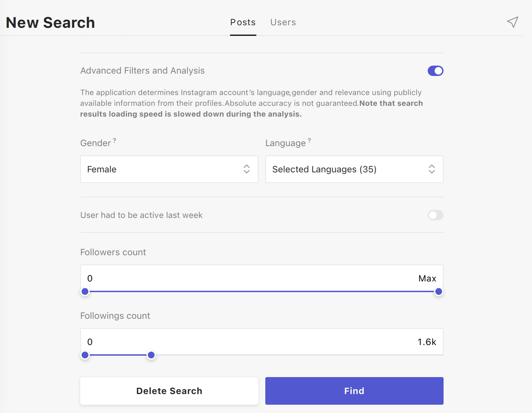Viewport: 532px width, 413px height.
Task: Click the Language dropdown up-down arrows
Action: (431, 169)
